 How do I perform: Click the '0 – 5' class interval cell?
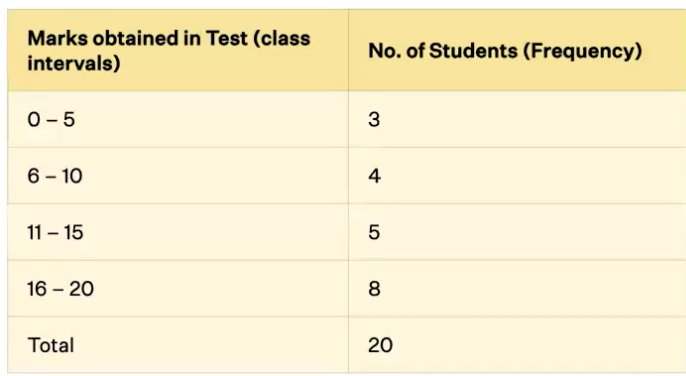tap(178, 119)
